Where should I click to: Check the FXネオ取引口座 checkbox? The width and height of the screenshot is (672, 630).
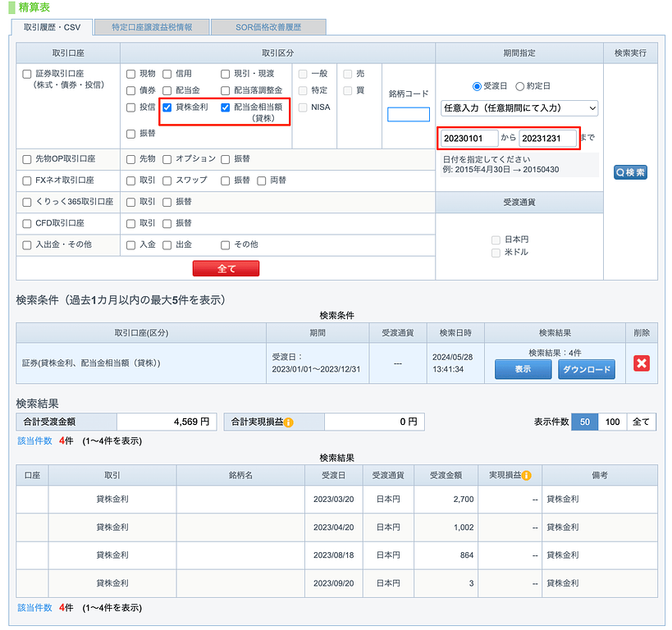(27, 180)
